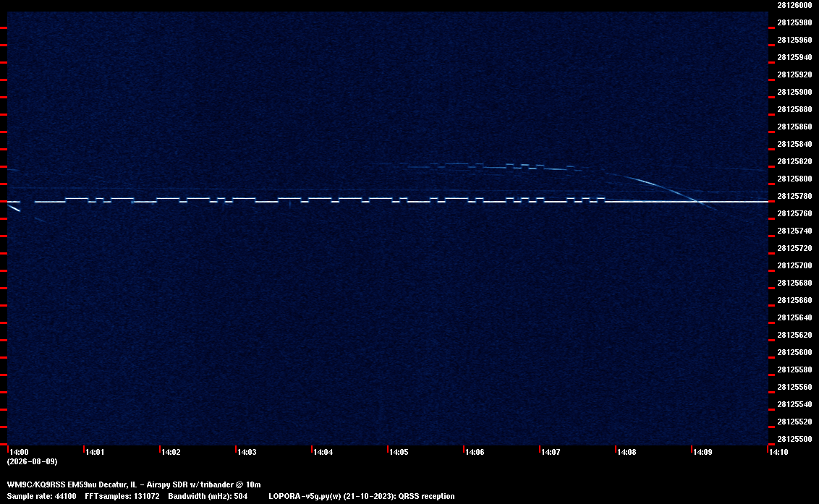This screenshot has width=819, height=504.
Task: Click frequency scale value 28125960
Action: [794, 40]
